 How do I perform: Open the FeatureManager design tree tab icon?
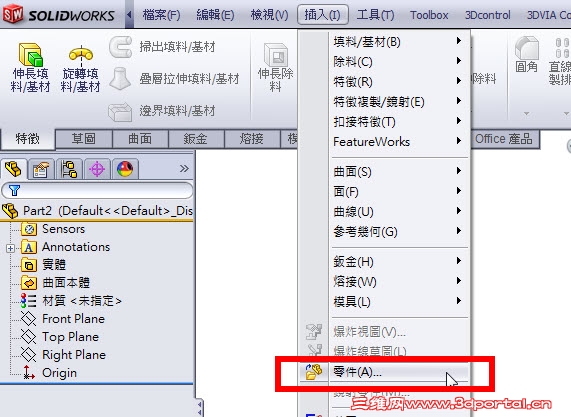coord(14,169)
